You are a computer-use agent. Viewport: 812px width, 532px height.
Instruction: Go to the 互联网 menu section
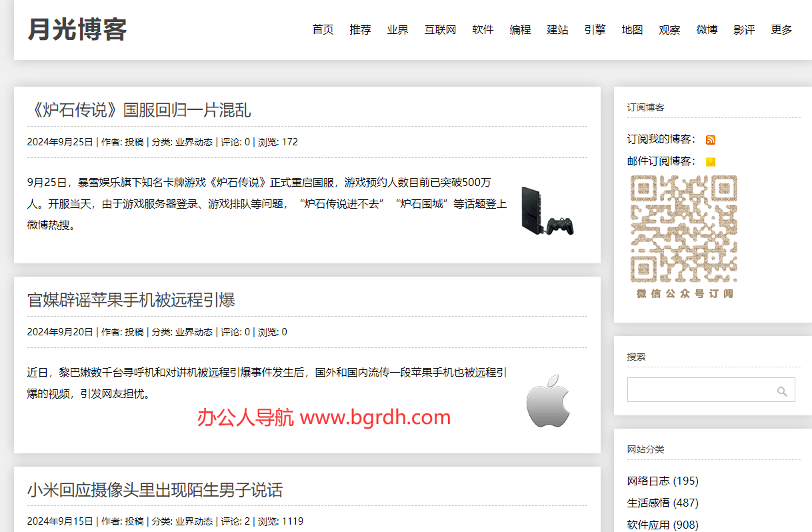click(440, 30)
